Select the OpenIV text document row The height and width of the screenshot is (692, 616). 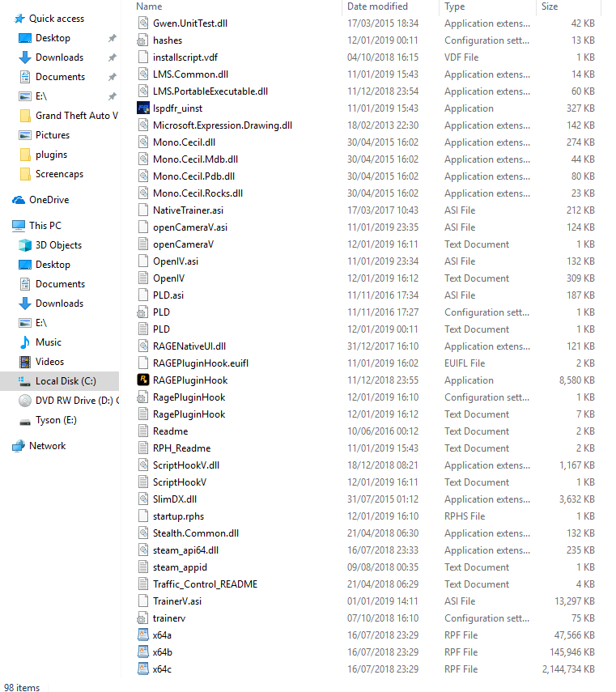point(366,278)
